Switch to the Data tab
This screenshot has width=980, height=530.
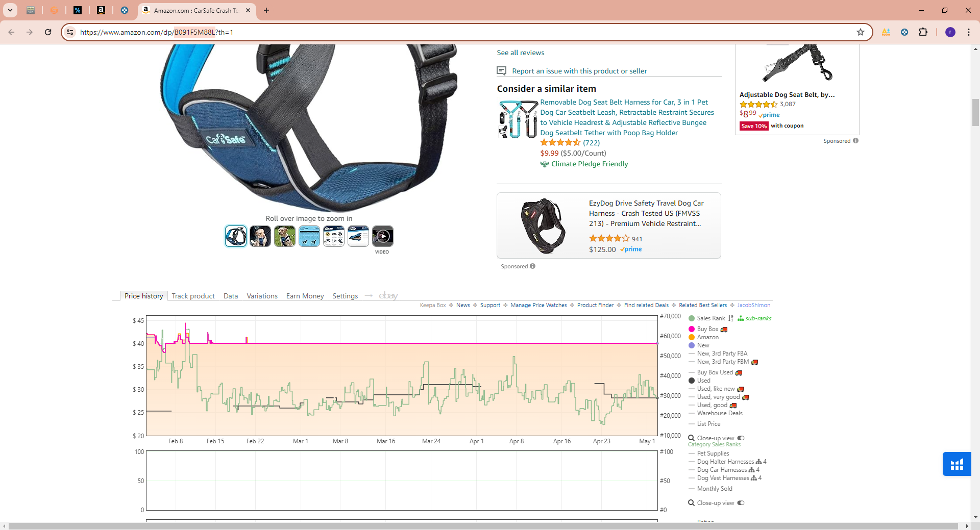click(231, 296)
